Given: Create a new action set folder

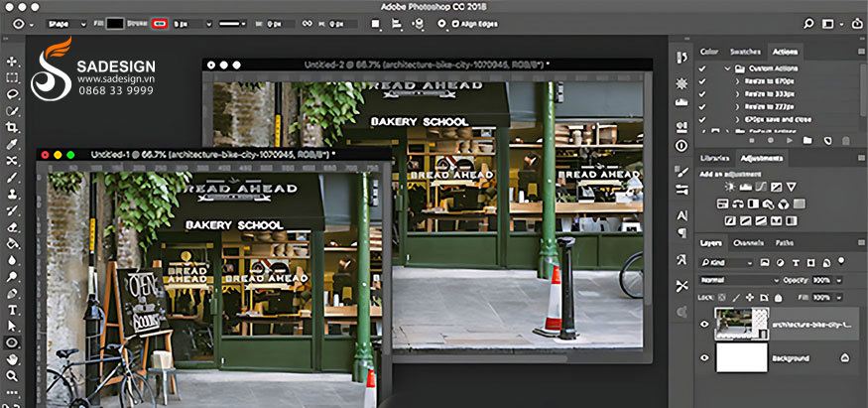Looking at the screenshot, I should pyautogui.click(x=807, y=141).
